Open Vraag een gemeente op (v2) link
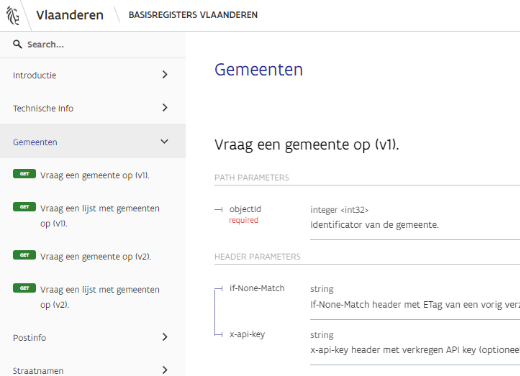 pyautogui.click(x=96, y=257)
